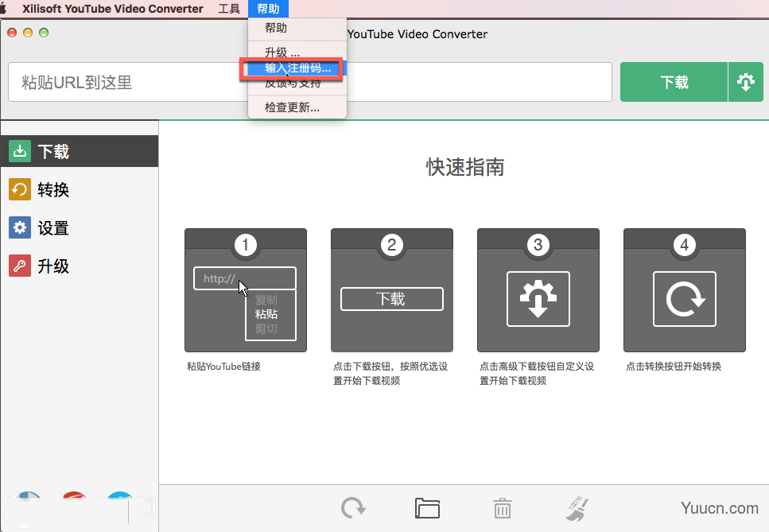Select the 下载 (Download) section in sidebar
The height and width of the screenshot is (532, 769).
(x=44, y=151)
